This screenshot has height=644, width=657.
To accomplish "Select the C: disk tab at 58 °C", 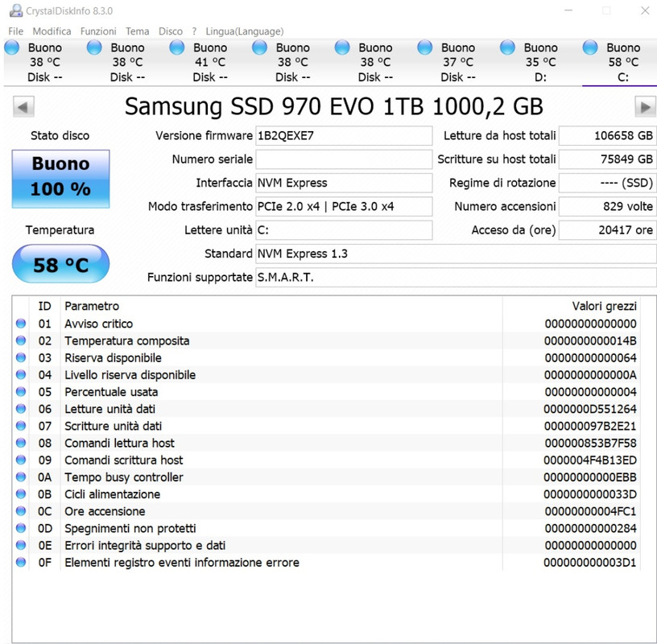I will click(x=619, y=62).
